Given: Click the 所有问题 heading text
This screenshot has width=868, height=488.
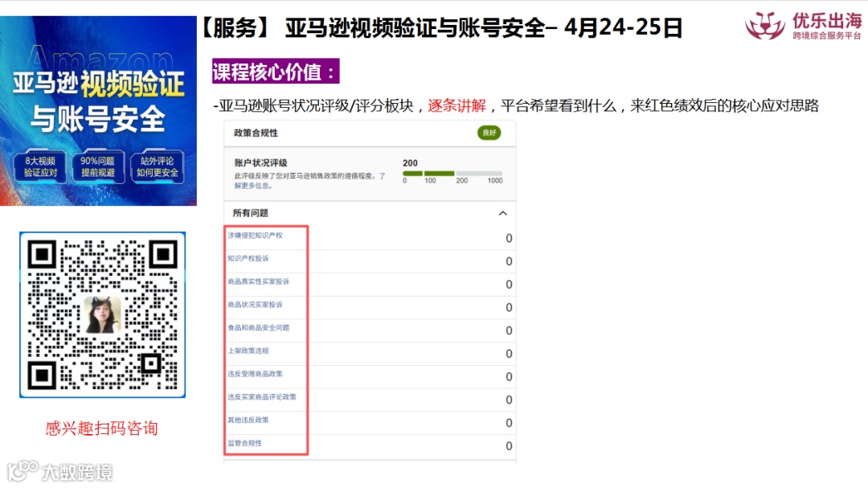Looking at the screenshot, I should click(x=250, y=213).
